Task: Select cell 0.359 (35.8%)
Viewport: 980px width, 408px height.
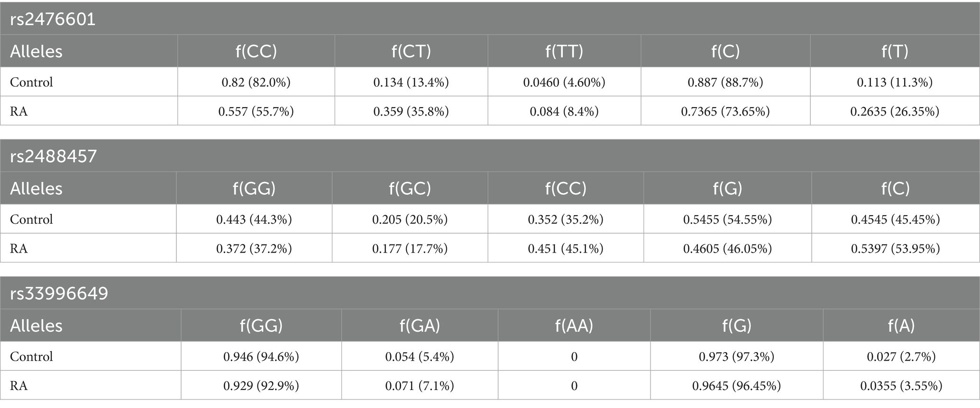Action: tap(411, 111)
